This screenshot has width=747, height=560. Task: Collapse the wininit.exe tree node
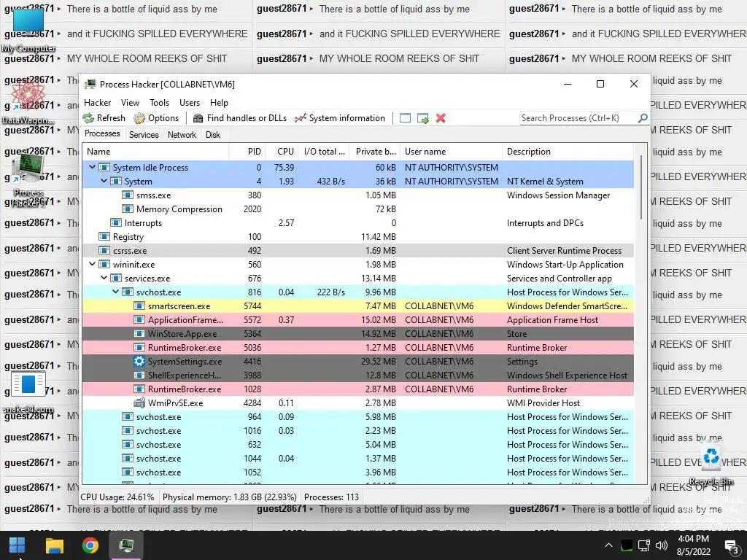coord(93,264)
